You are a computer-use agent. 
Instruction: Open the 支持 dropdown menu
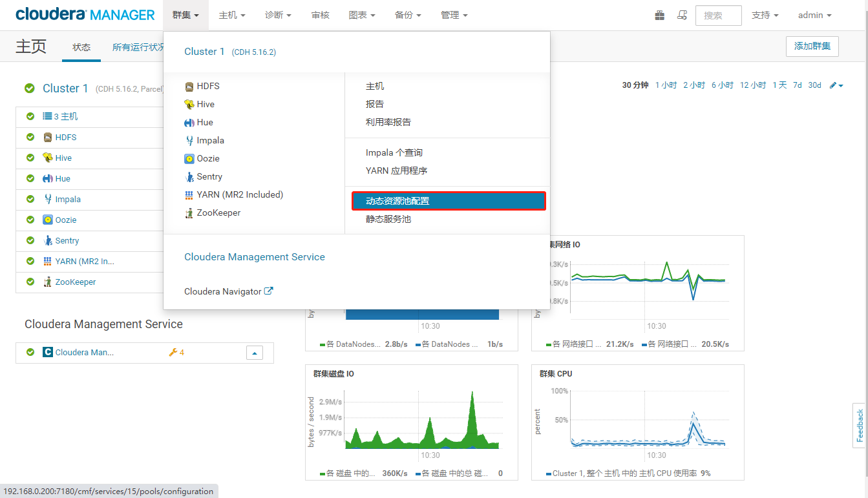(x=765, y=15)
